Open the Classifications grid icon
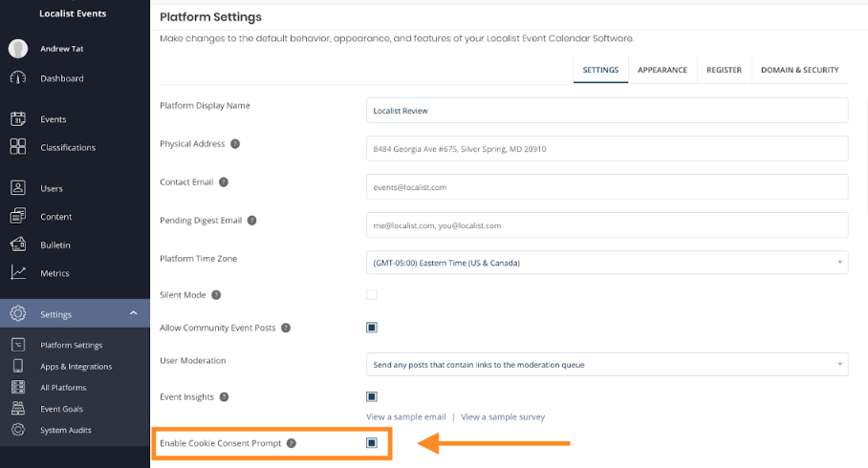Screen dimensions: 868x468 (x=18, y=146)
